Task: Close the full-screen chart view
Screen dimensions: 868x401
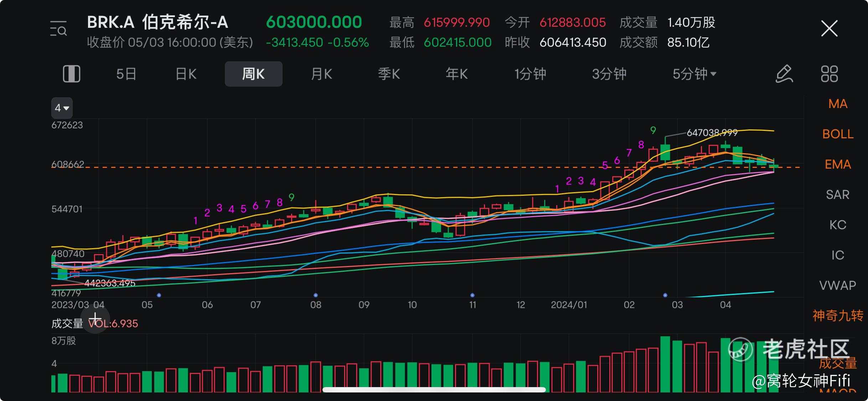Action: (829, 29)
